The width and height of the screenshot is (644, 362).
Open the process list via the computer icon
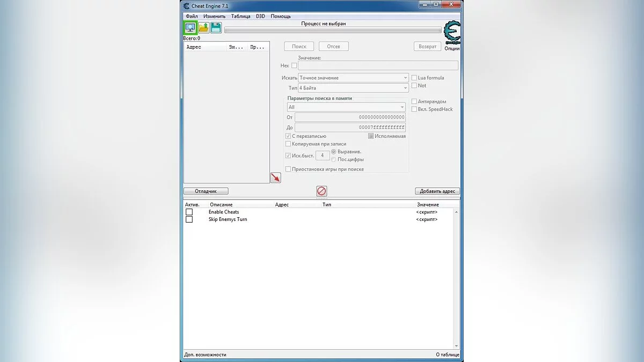point(190,28)
